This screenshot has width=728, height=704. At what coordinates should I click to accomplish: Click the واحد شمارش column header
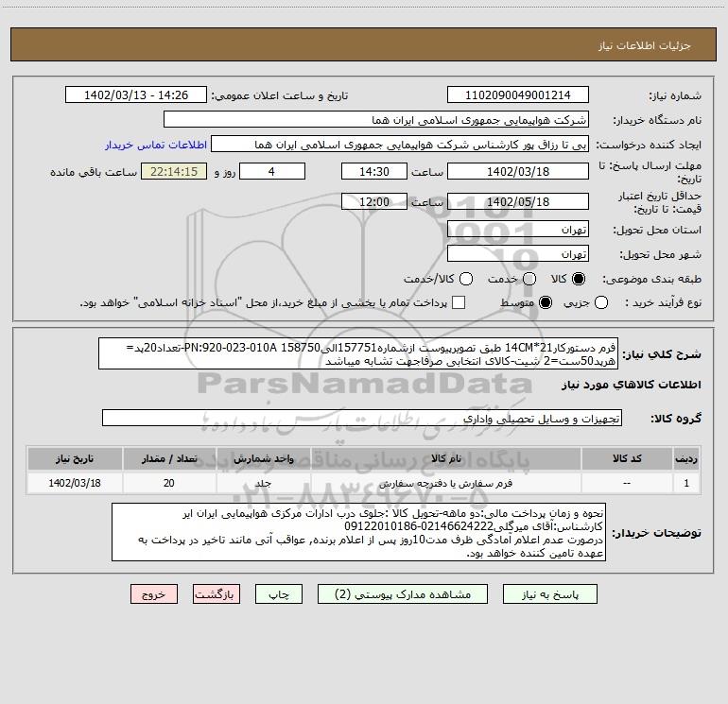(x=263, y=459)
